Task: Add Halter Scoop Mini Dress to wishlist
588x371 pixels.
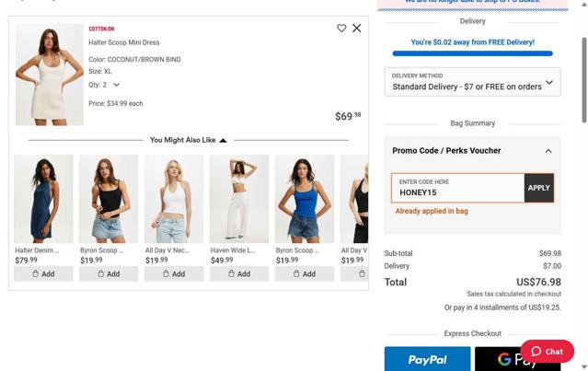Action: 341,29
